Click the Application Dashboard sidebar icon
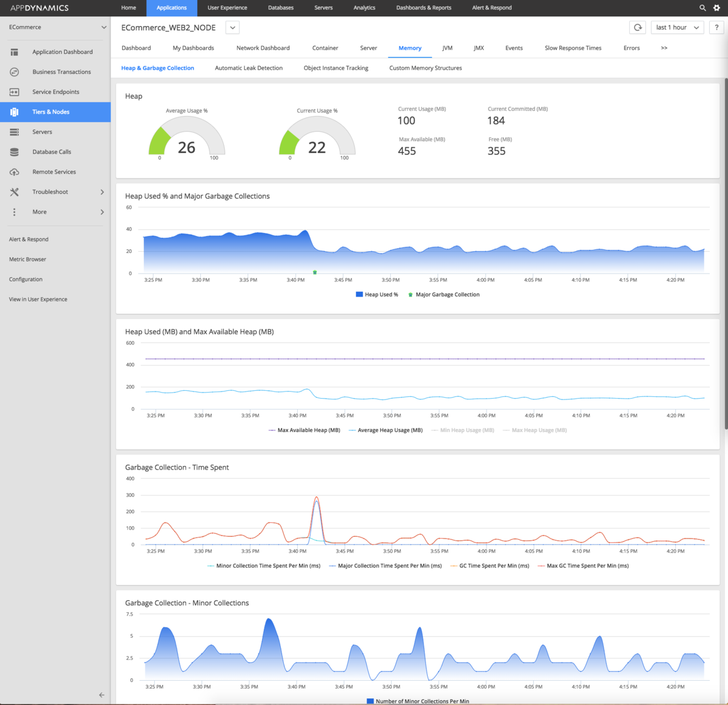The image size is (728, 705). (x=15, y=52)
